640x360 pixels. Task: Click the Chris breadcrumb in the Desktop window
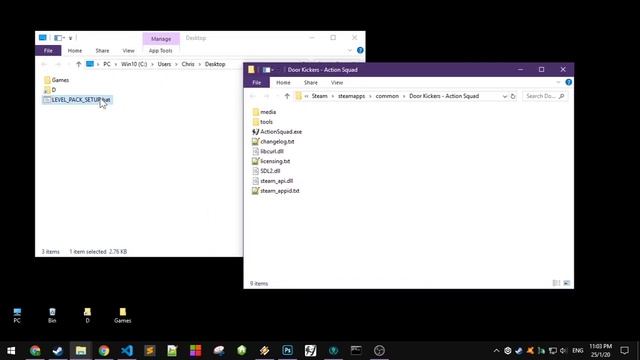click(x=188, y=64)
